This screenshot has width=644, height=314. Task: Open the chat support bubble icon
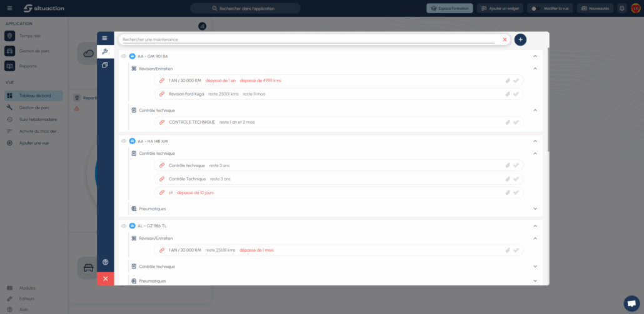point(631,303)
